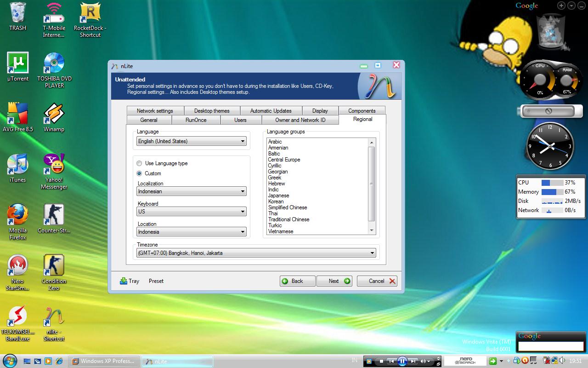Click the Cancel button
588x368 pixels.
click(x=377, y=281)
